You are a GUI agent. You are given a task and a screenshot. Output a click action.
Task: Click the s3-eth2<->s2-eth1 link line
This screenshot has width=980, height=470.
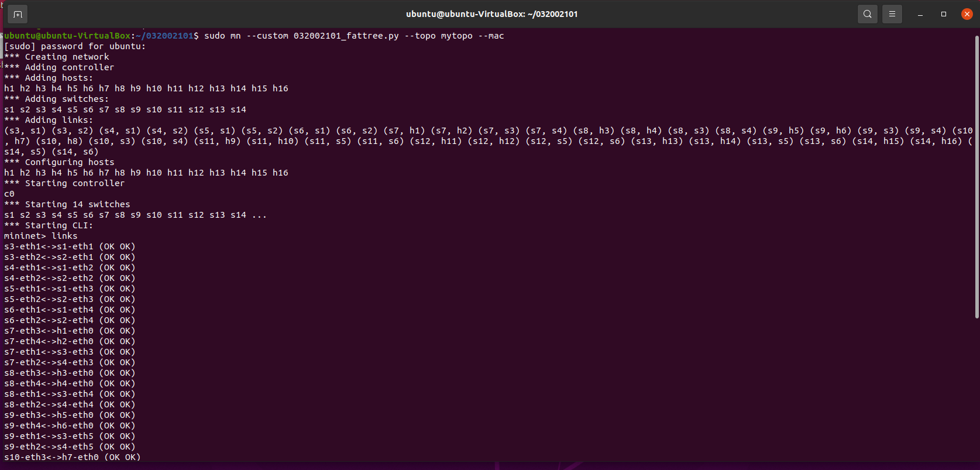pyautogui.click(x=70, y=257)
